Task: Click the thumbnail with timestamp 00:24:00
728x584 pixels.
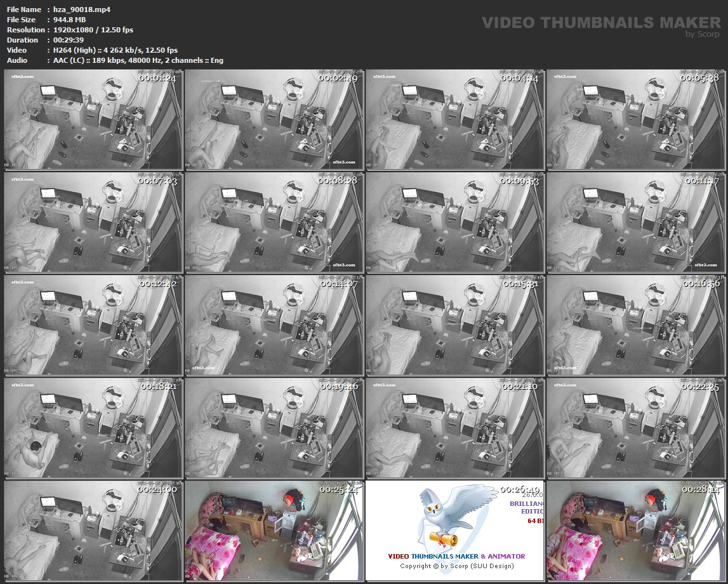Action: tap(93, 531)
